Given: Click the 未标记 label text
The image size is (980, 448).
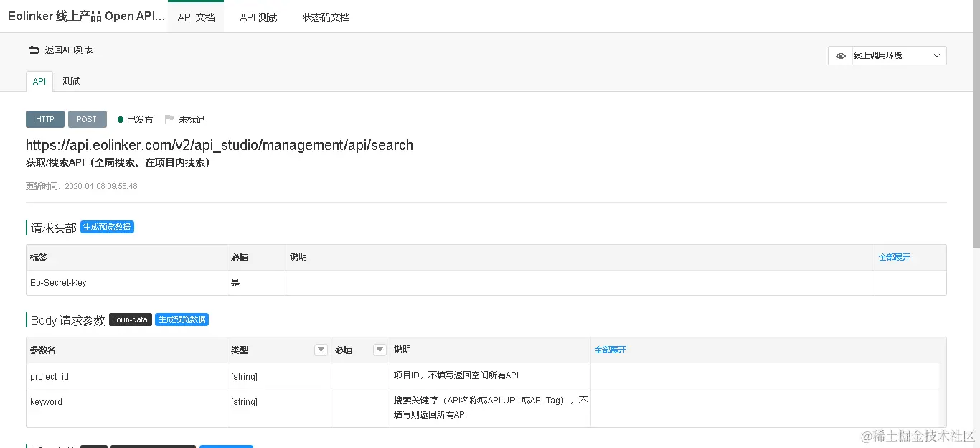Looking at the screenshot, I should click(192, 120).
